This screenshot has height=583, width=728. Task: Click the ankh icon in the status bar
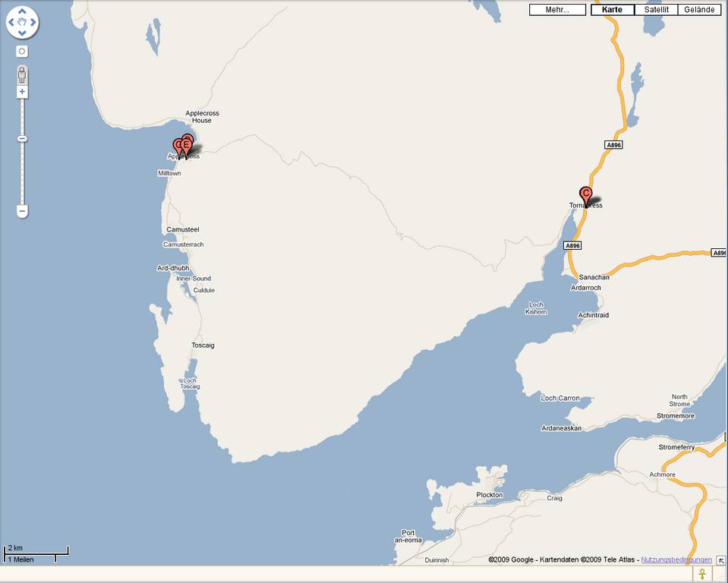pyautogui.click(x=701, y=574)
